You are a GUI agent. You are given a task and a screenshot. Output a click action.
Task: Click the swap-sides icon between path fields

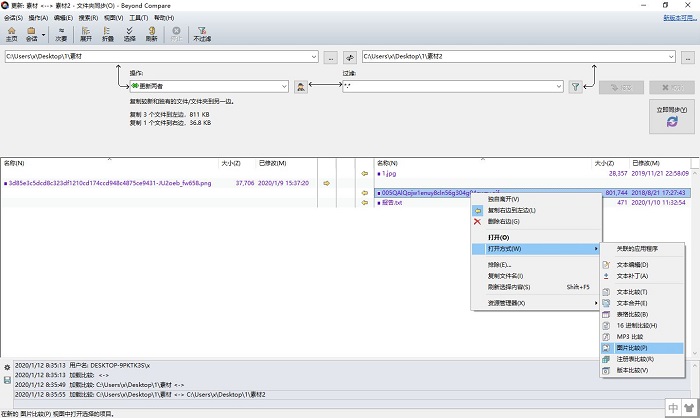click(x=349, y=58)
